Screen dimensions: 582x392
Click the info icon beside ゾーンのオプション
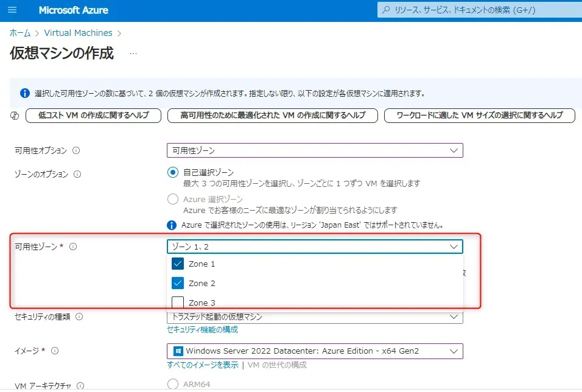(77, 174)
